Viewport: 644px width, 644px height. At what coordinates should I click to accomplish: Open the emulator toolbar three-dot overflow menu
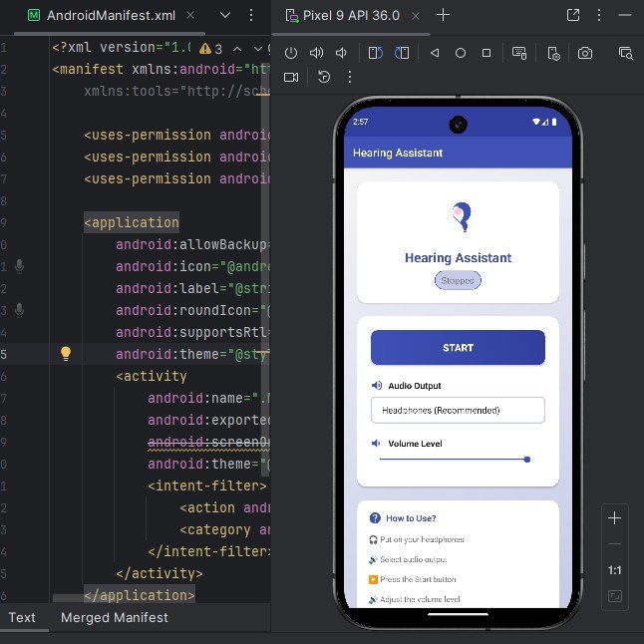349,77
